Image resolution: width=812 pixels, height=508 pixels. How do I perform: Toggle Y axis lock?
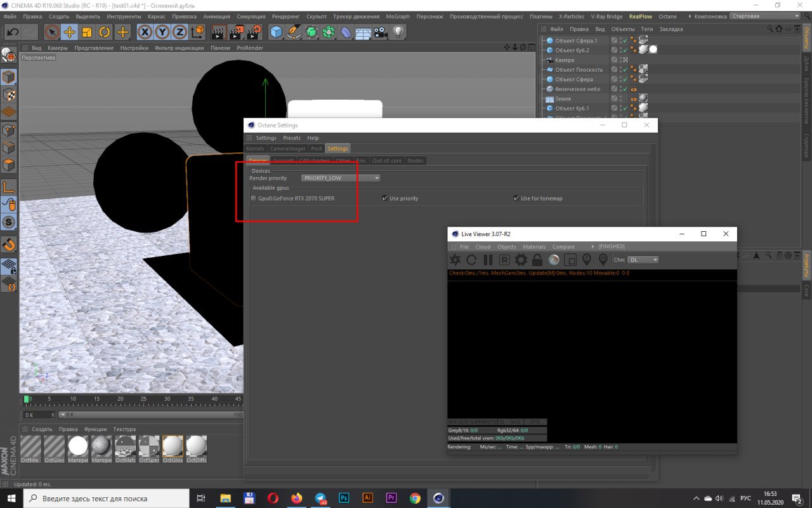pyautogui.click(x=162, y=31)
